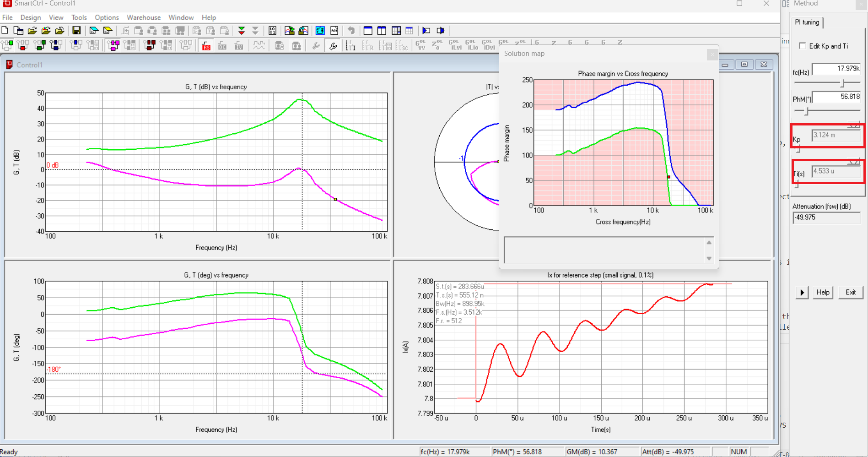Click the Undo arrow toolbar icon
The width and height of the screenshot is (868, 457).
pyautogui.click(x=351, y=31)
